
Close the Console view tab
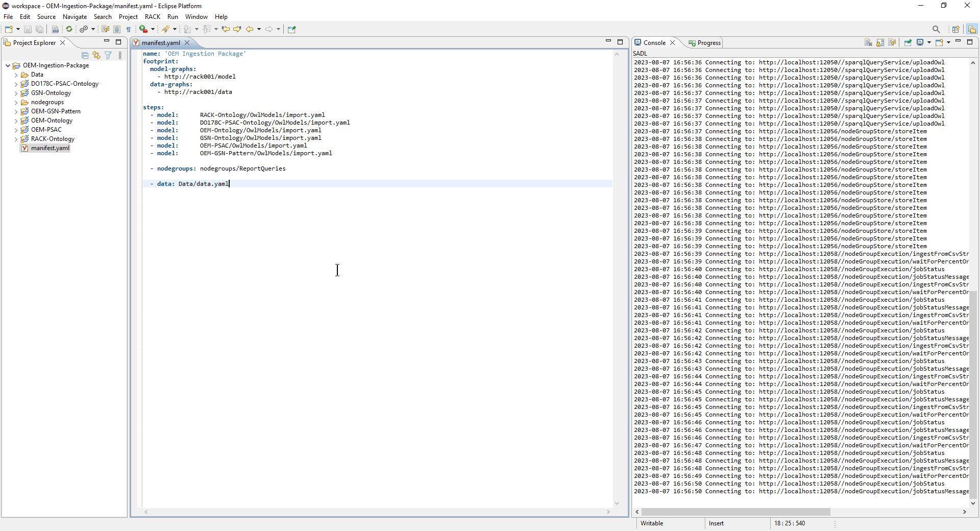pyautogui.click(x=673, y=43)
